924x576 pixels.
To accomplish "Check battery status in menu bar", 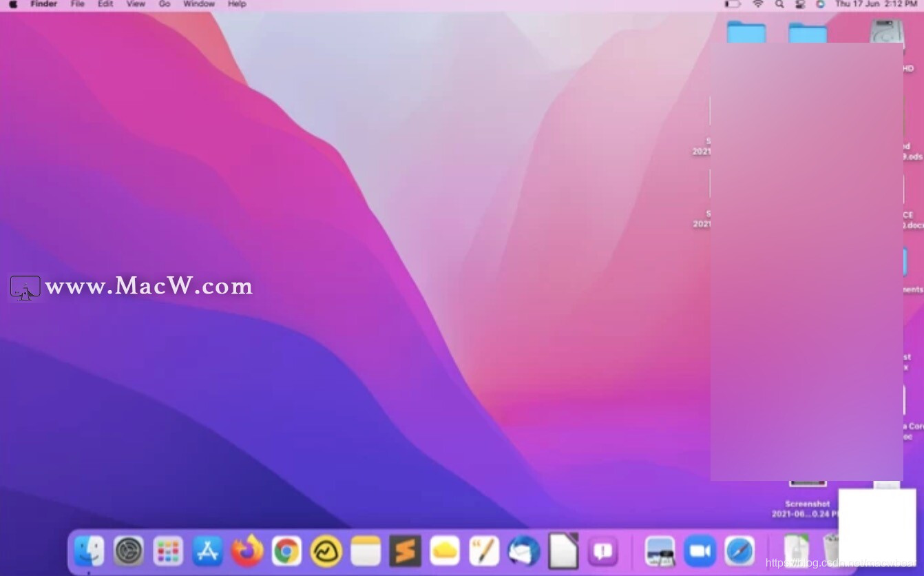I will coord(733,4).
